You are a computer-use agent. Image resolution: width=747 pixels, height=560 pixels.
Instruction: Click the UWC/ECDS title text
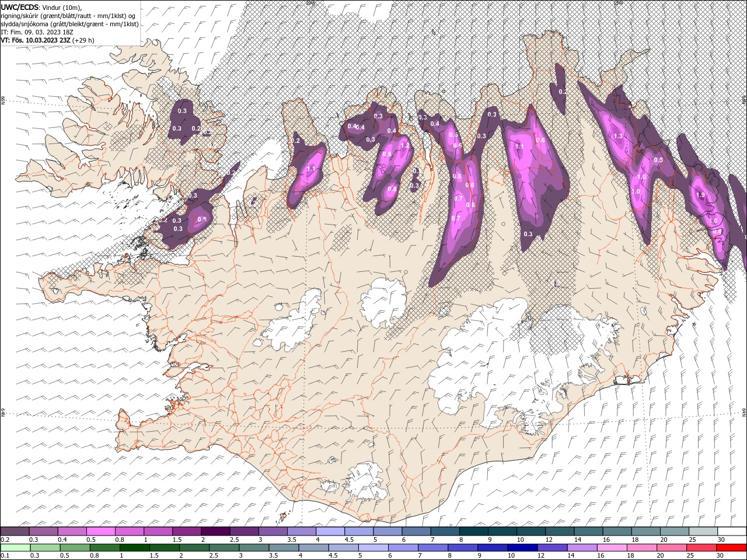tap(20, 7)
